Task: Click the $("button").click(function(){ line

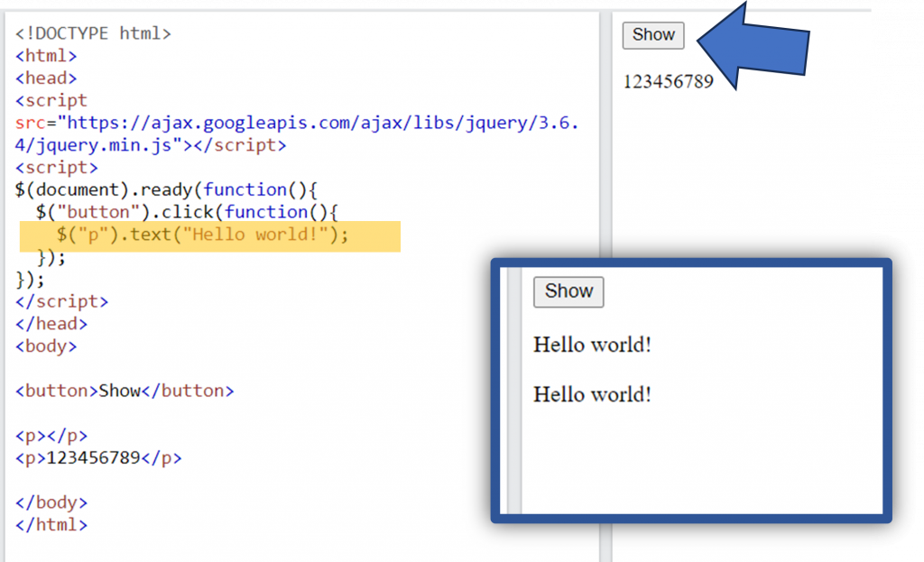Action: 187,213
